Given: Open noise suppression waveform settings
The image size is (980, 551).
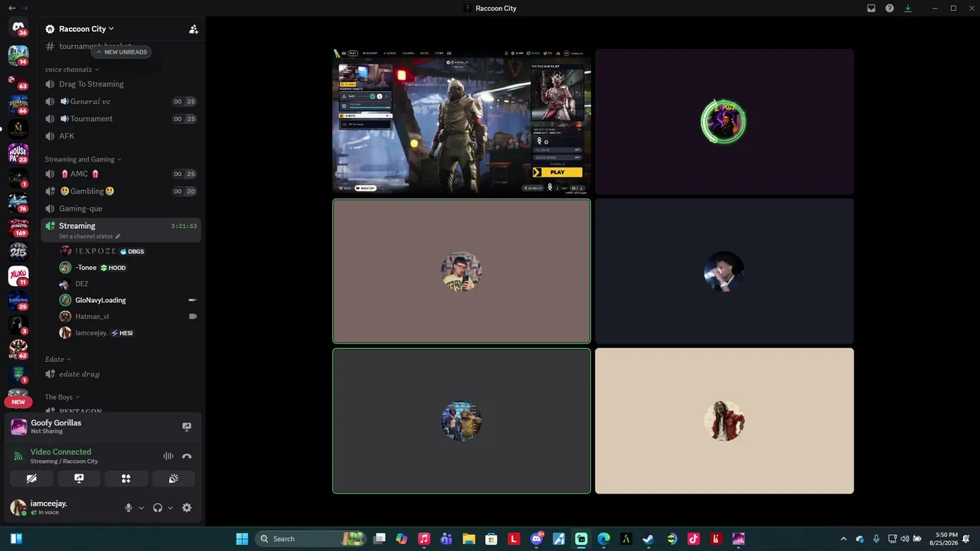Looking at the screenshot, I should coord(168,456).
